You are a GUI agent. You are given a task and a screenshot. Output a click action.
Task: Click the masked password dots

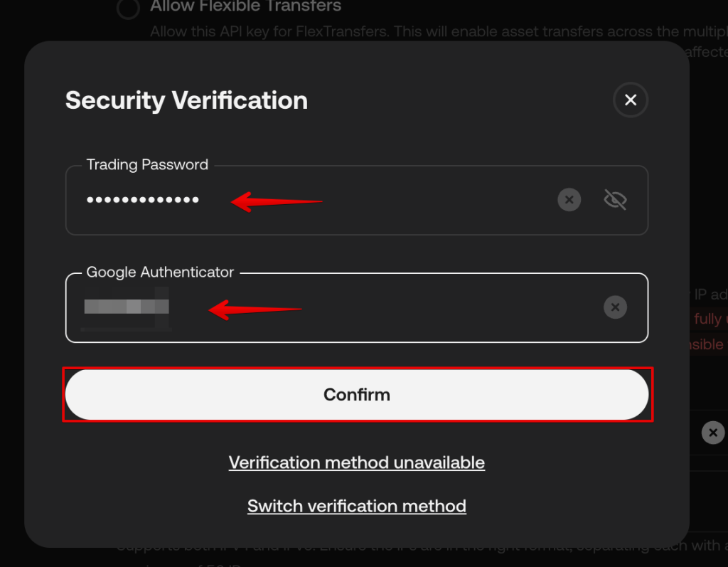click(x=142, y=200)
